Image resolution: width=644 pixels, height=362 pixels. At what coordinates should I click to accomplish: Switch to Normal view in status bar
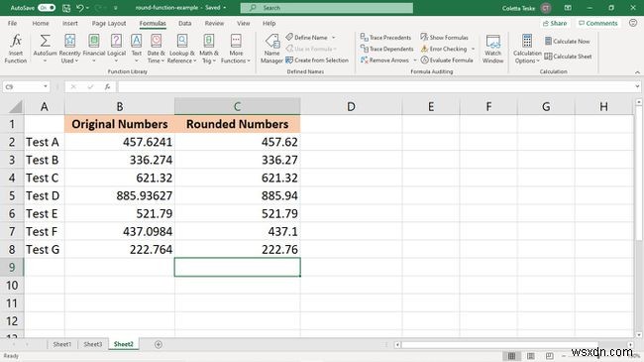(511, 356)
